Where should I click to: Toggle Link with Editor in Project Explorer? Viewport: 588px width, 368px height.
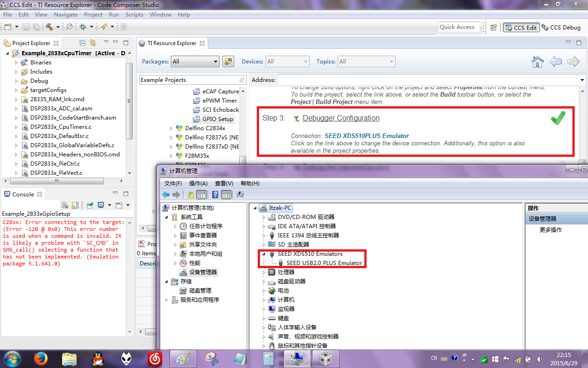93,43
